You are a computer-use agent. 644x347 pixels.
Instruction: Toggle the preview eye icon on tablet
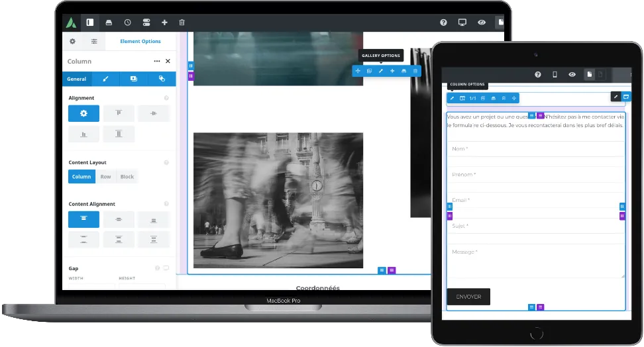click(x=572, y=75)
